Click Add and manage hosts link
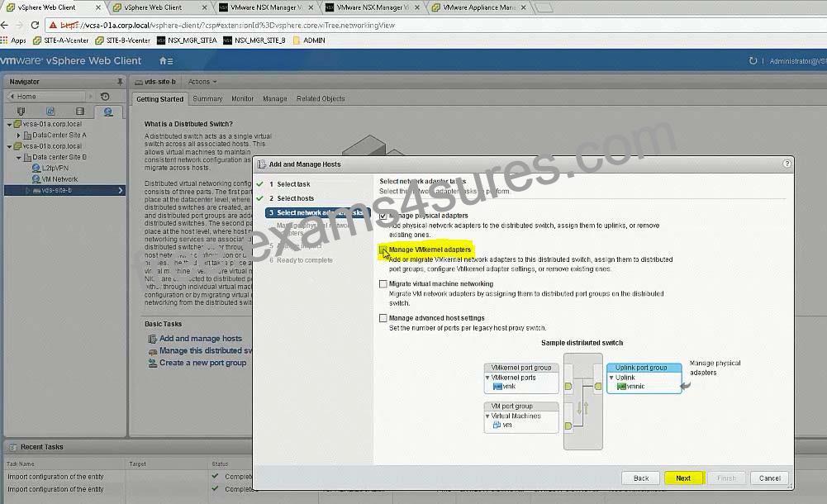The height and width of the screenshot is (504, 827). tap(201, 339)
